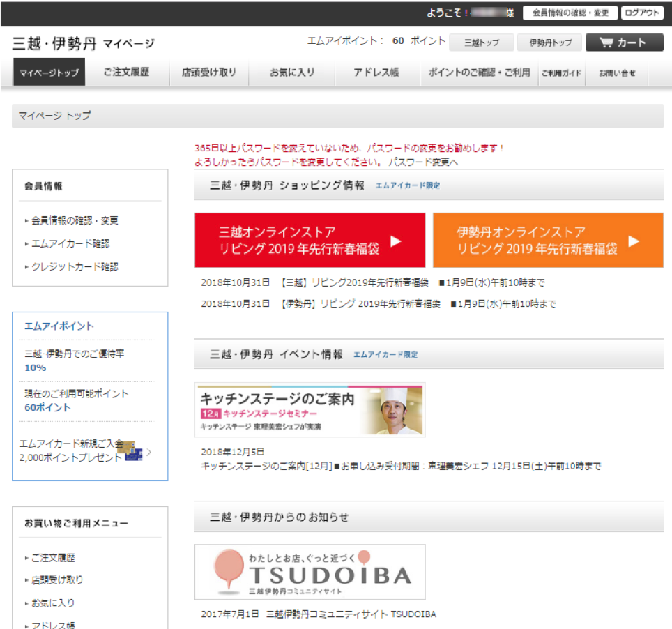Screen dimensions: 672x629
Task: Open お気に入り in sidebar menu
Action: (x=53, y=603)
